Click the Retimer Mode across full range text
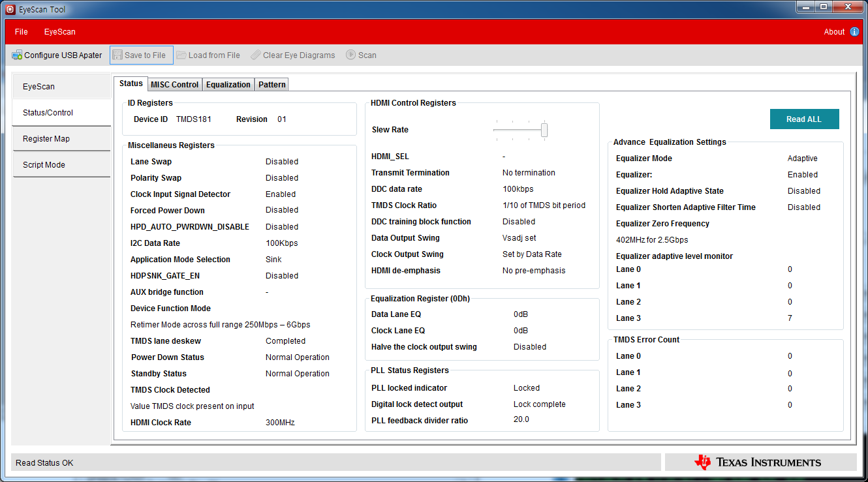The image size is (868, 482). click(x=221, y=325)
